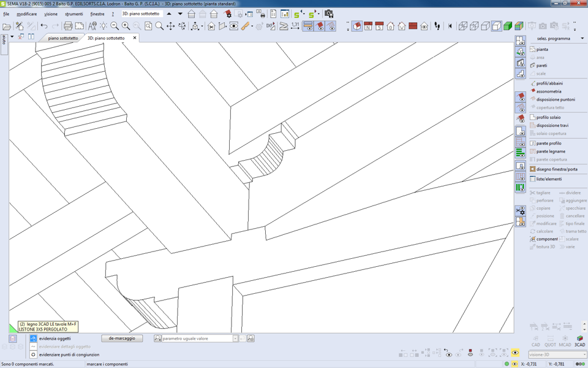This screenshot has height=368, width=588.
Task: Click the zoom in magnifier icon
Action: (x=126, y=26)
